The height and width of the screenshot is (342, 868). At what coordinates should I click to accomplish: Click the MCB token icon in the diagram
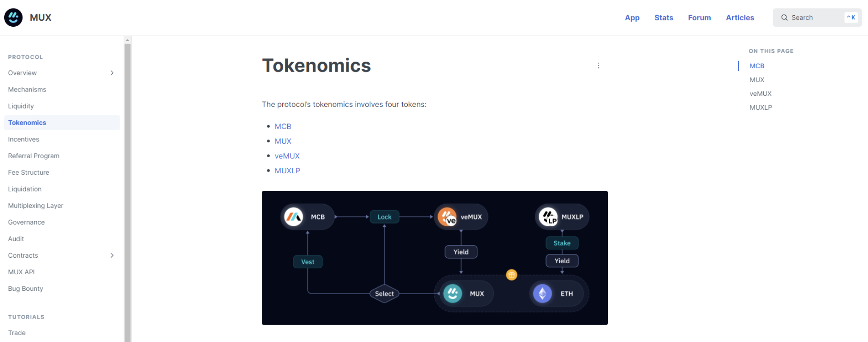(x=293, y=217)
